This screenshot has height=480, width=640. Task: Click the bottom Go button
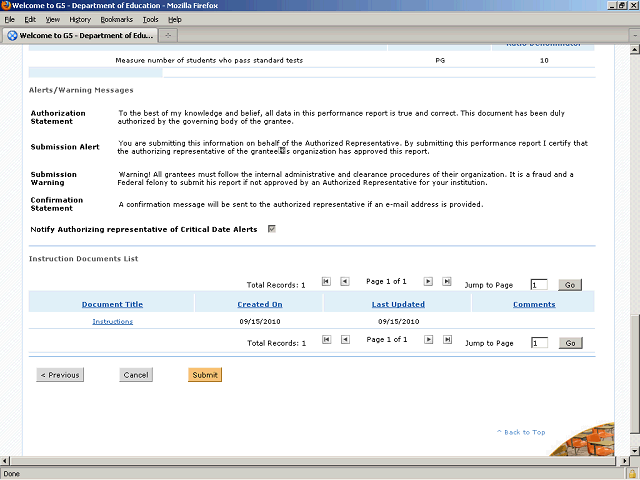[x=571, y=343]
